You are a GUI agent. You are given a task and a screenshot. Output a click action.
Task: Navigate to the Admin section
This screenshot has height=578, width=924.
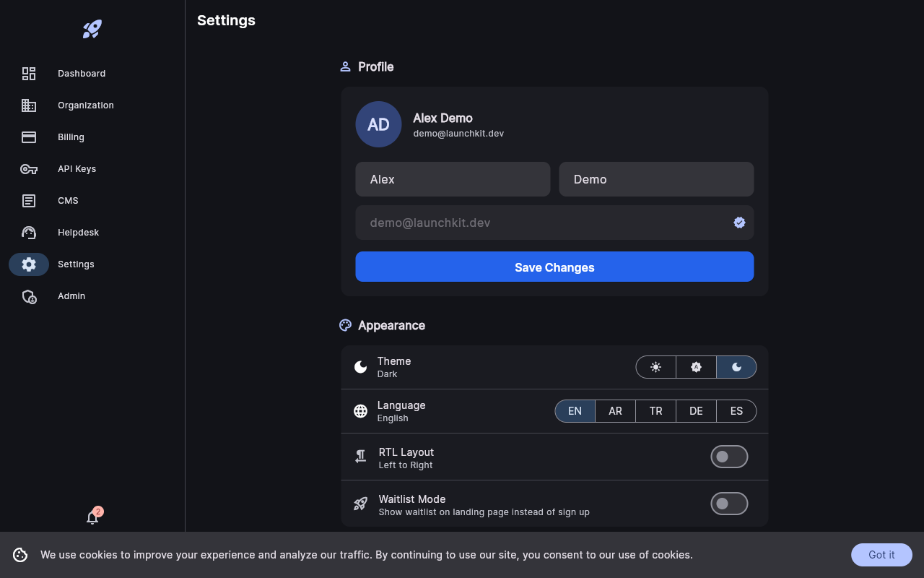coord(29,296)
